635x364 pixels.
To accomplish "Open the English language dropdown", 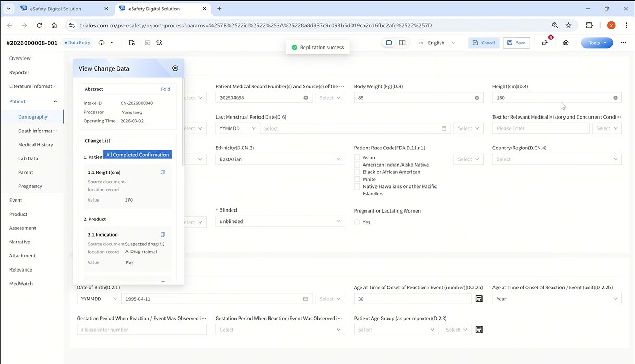I will (437, 43).
